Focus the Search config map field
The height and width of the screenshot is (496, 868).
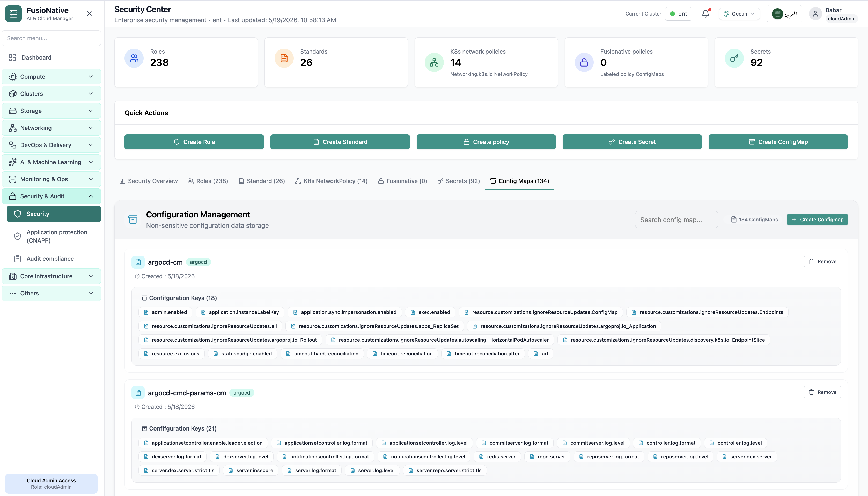coord(676,220)
